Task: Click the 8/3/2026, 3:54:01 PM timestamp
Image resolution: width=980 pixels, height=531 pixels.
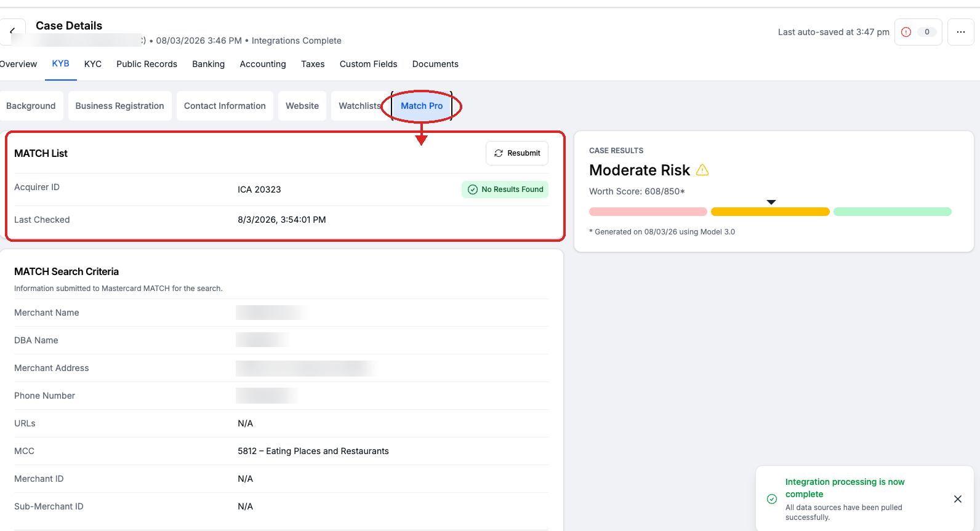Action: [282, 220]
